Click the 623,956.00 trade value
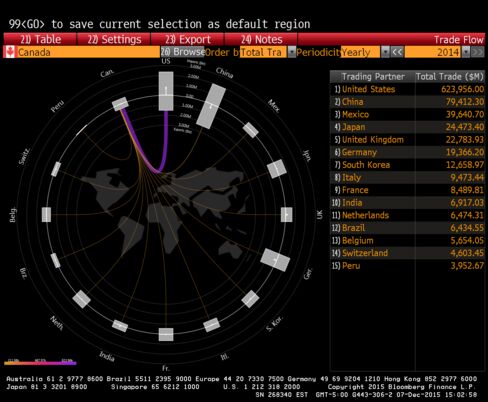488x402 pixels. point(462,89)
